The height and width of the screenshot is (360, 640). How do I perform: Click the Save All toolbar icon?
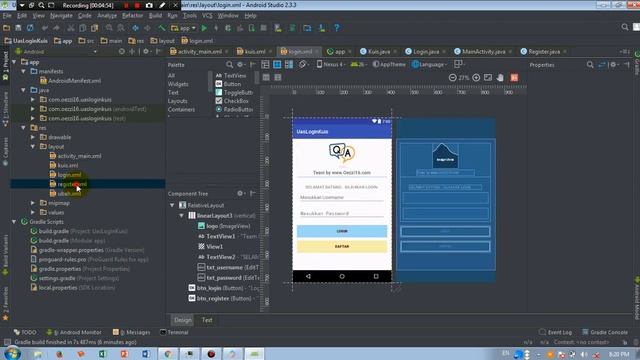coord(18,28)
